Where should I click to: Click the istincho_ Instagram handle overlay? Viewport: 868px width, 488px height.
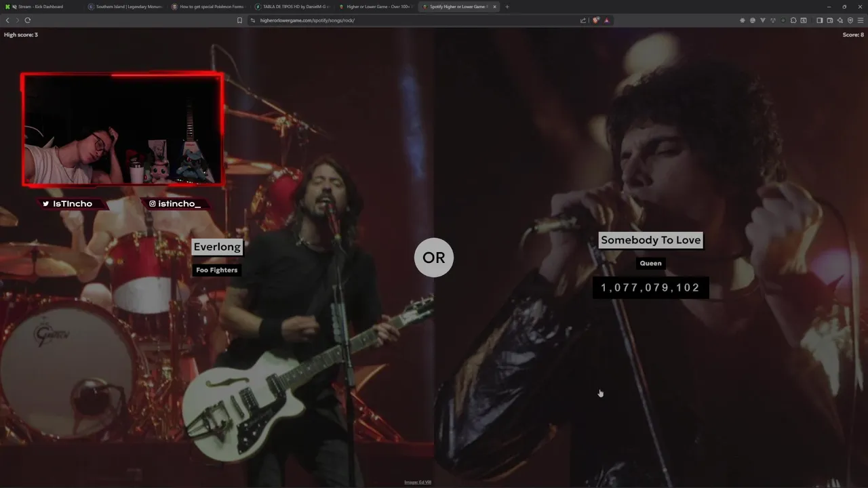175,203
